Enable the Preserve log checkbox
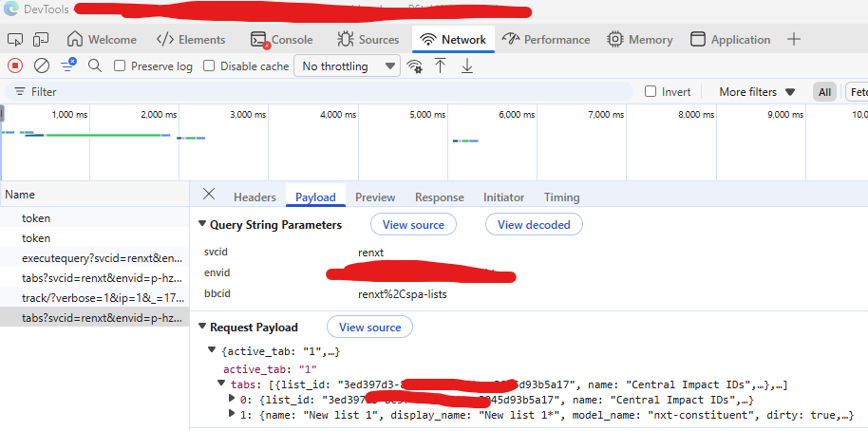 pyautogui.click(x=120, y=66)
